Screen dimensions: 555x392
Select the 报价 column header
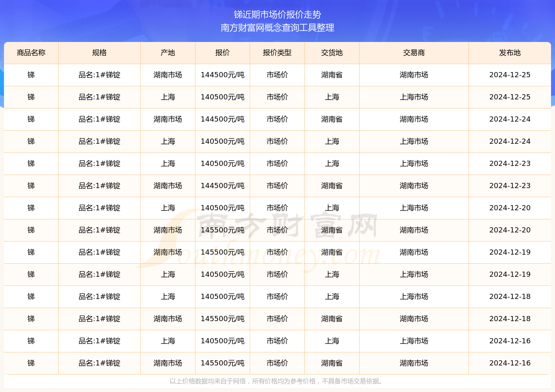(x=223, y=53)
